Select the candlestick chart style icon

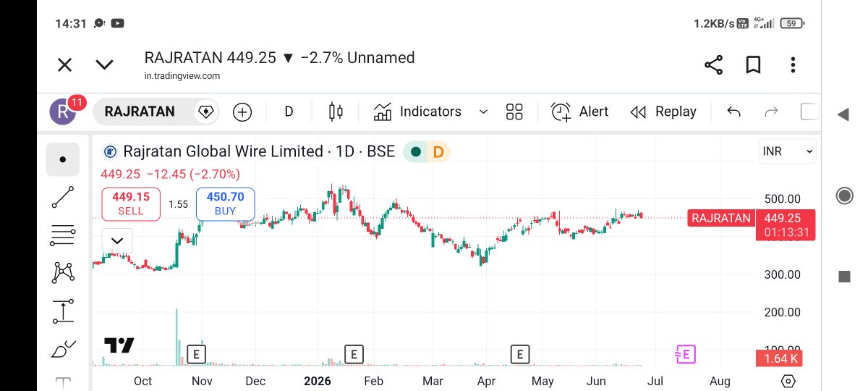(x=336, y=112)
